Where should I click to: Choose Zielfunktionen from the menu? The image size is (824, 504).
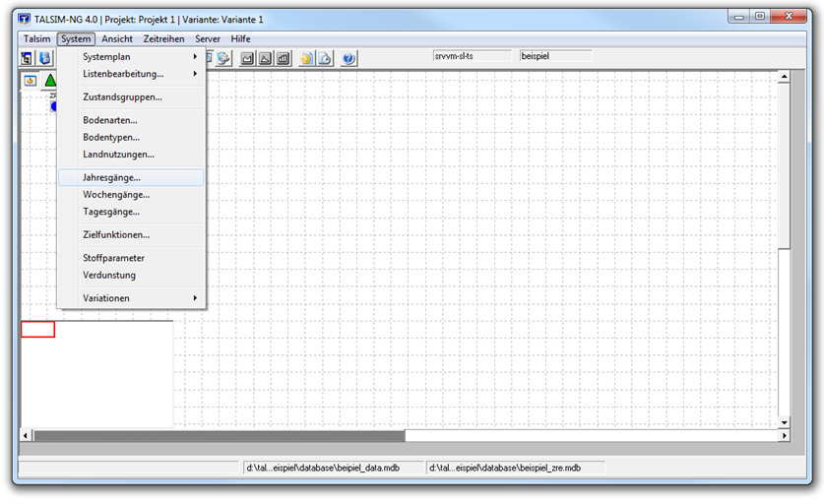pos(116,235)
